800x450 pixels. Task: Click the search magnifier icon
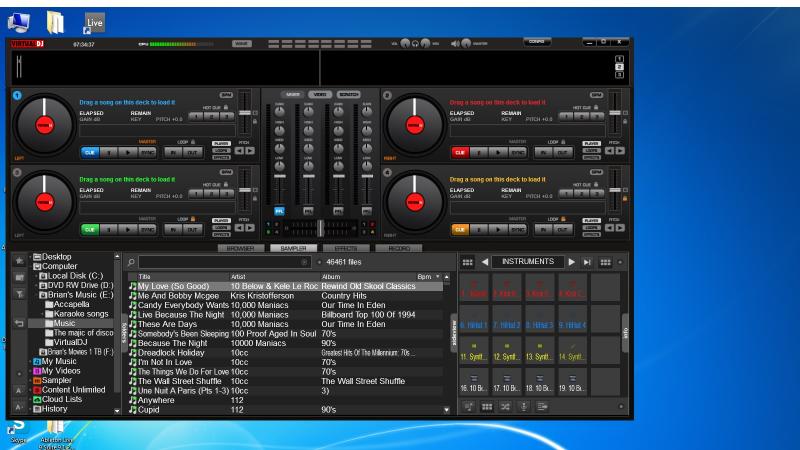131,262
